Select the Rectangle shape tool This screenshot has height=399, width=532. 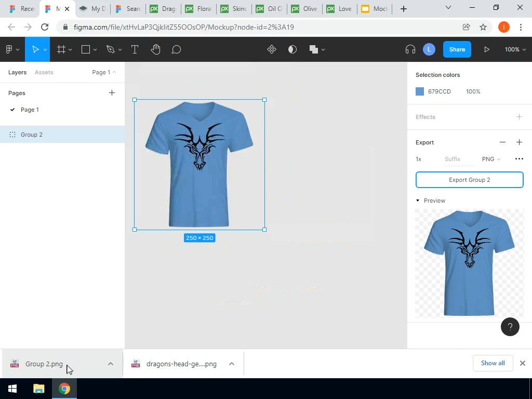(86, 49)
